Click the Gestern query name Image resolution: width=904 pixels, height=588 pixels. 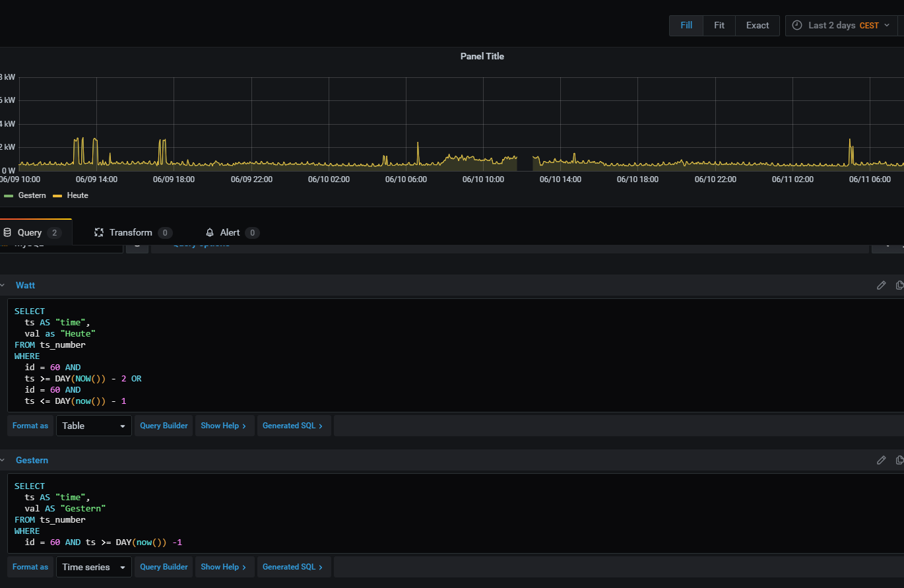click(x=32, y=460)
